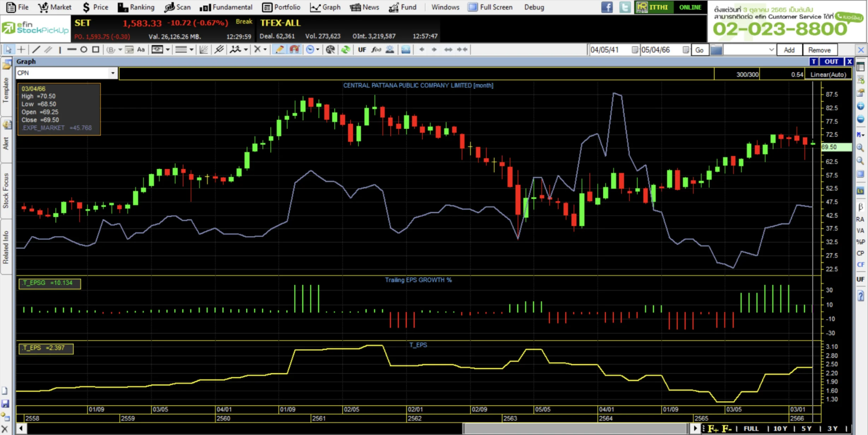This screenshot has height=435, width=868.
Task: Select the pitchfork drawing tool
Action: [219, 50]
